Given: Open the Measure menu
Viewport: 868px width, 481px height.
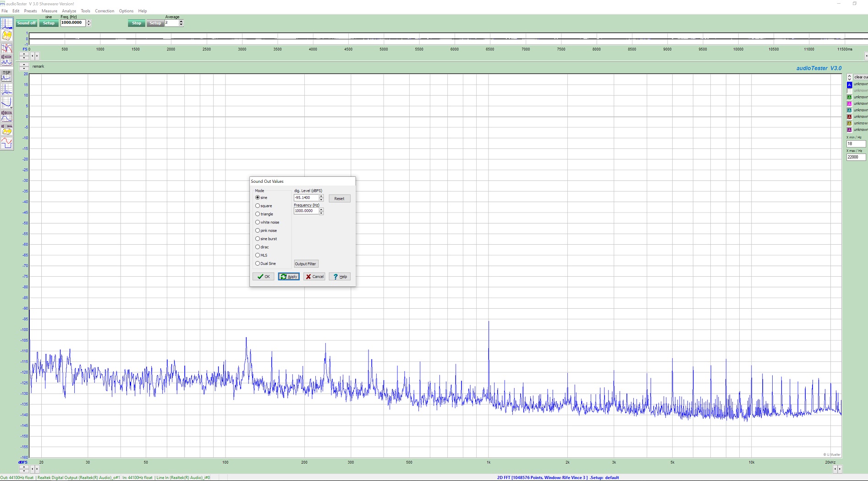Looking at the screenshot, I should tap(49, 11).
